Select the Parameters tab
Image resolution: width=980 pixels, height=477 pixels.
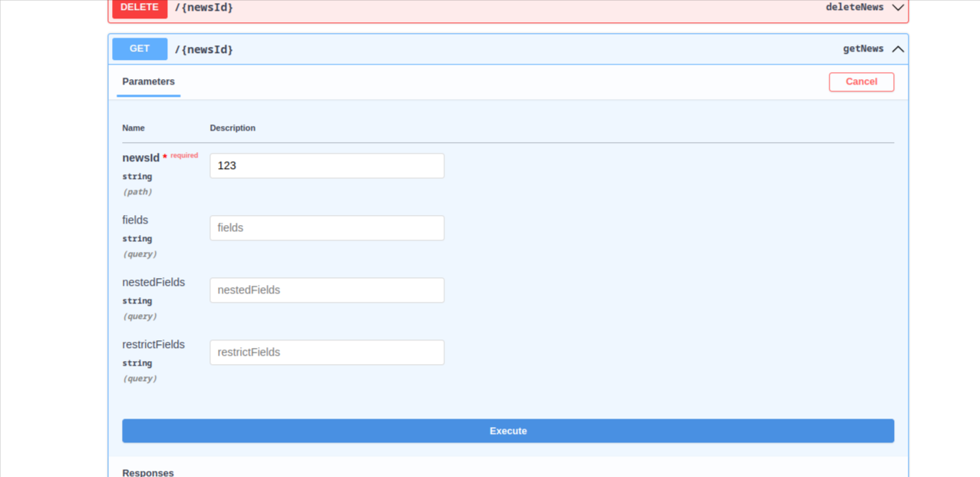coord(148,81)
